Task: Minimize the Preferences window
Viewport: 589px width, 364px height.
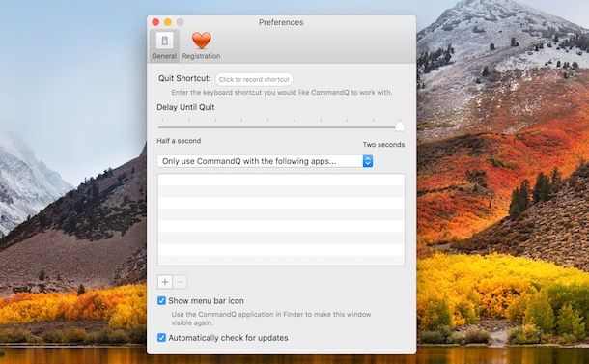Action: click(x=168, y=22)
